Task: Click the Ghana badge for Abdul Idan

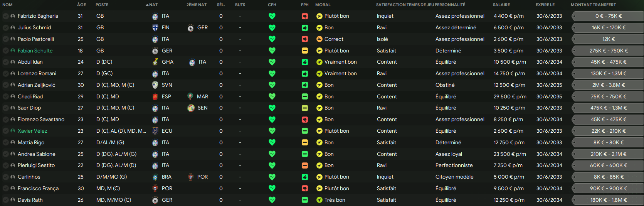Action: (x=155, y=62)
